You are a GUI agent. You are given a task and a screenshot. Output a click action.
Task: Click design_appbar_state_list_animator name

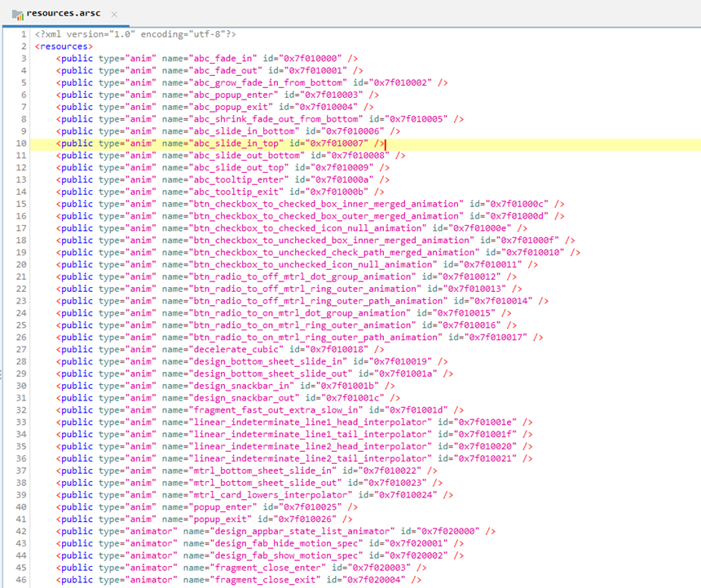pyautogui.click(x=302, y=530)
